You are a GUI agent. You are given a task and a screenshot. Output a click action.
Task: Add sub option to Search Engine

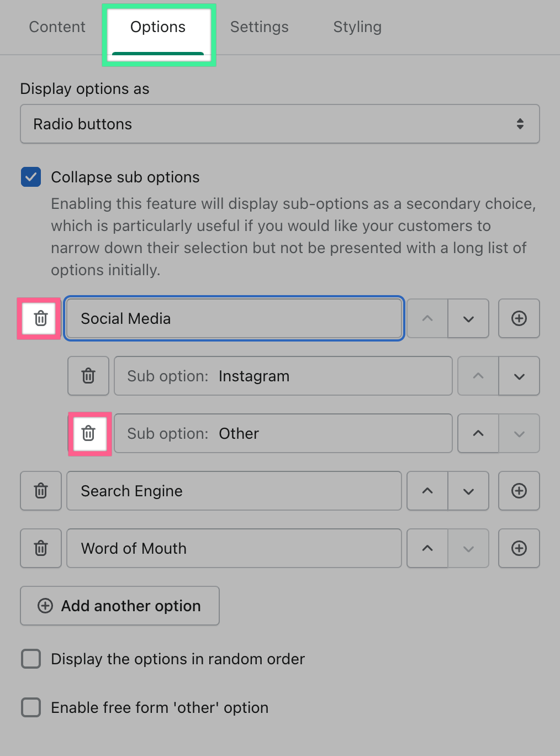tap(519, 491)
